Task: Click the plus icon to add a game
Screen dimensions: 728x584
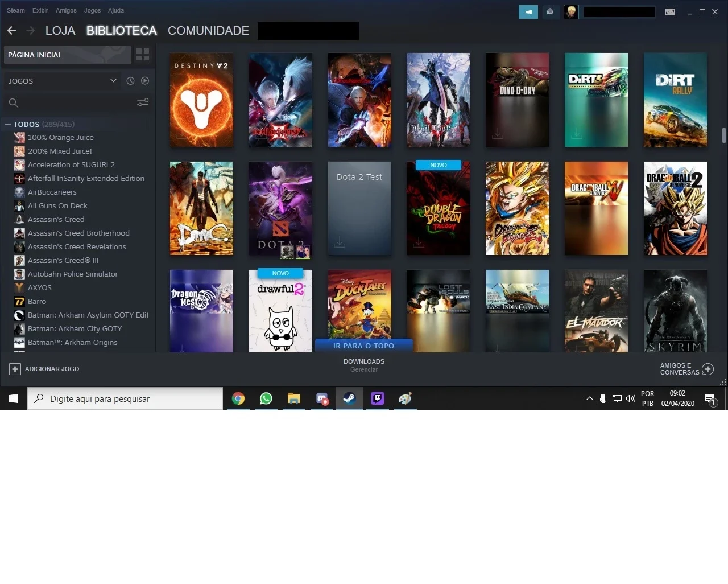Action: tap(15, 369)
